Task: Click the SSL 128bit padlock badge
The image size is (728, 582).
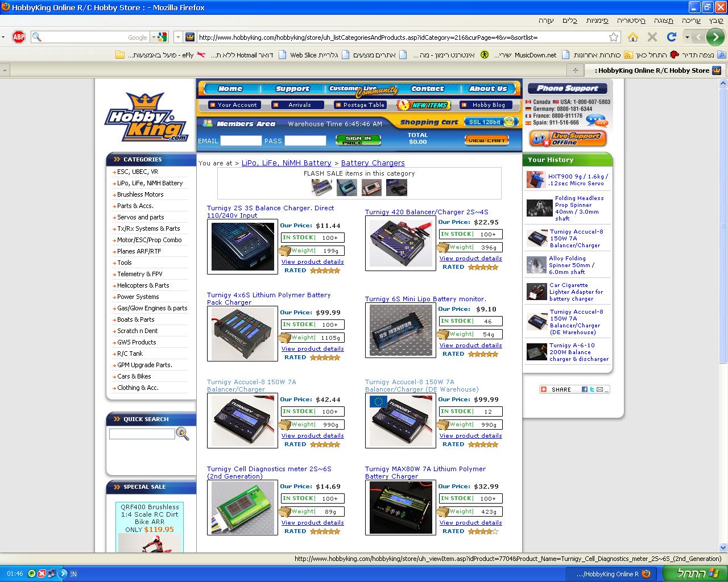Action: point(491,122)
